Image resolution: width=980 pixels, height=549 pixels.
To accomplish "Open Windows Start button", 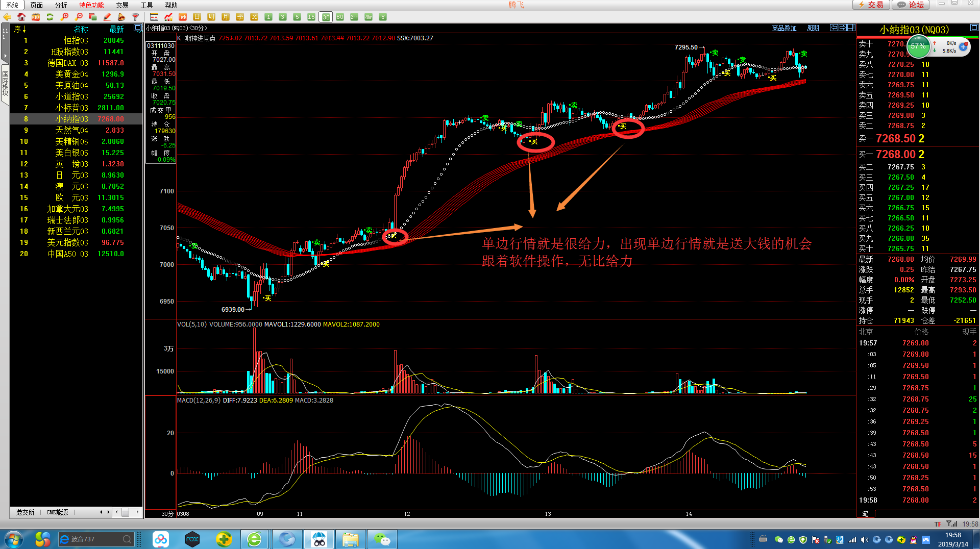I will click(13, 539).
